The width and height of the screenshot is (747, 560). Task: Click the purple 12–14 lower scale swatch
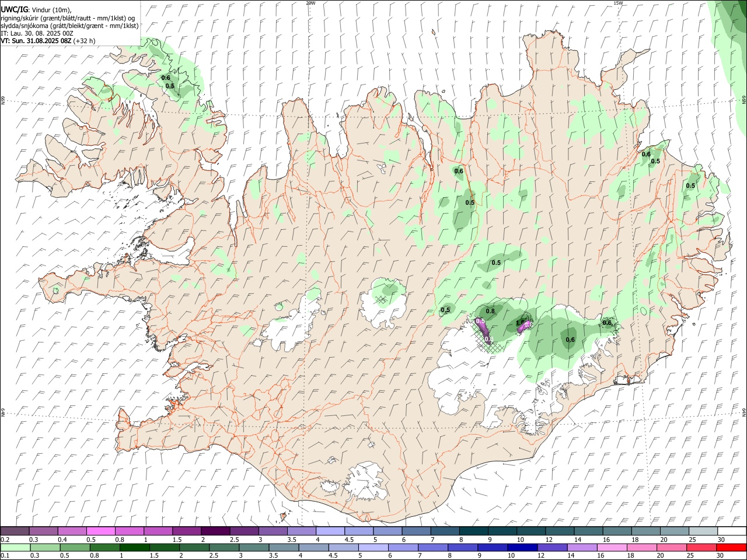tap(551, 547)
